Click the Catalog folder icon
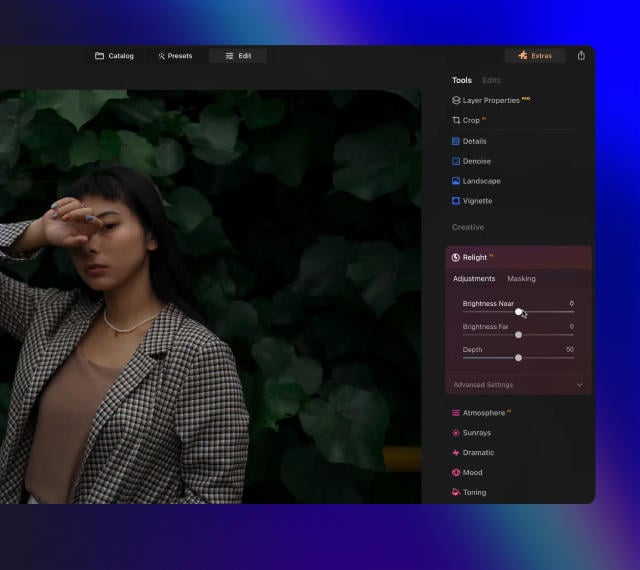 tap(99, 56)
